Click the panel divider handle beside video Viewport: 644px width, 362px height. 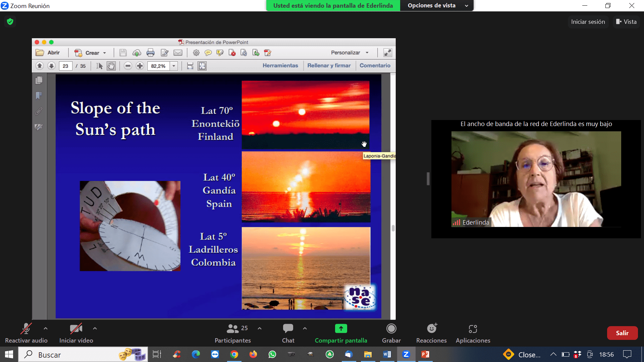coord(428,179)
